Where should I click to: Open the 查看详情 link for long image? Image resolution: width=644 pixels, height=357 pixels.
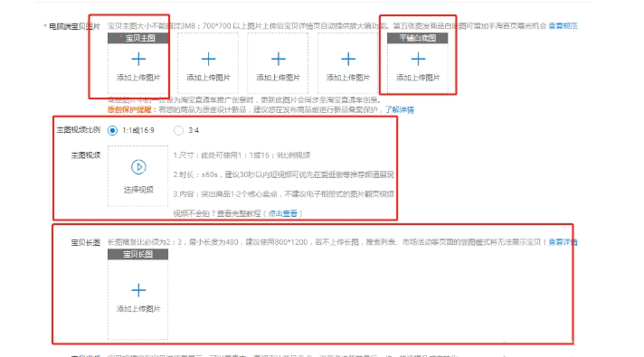563,242
